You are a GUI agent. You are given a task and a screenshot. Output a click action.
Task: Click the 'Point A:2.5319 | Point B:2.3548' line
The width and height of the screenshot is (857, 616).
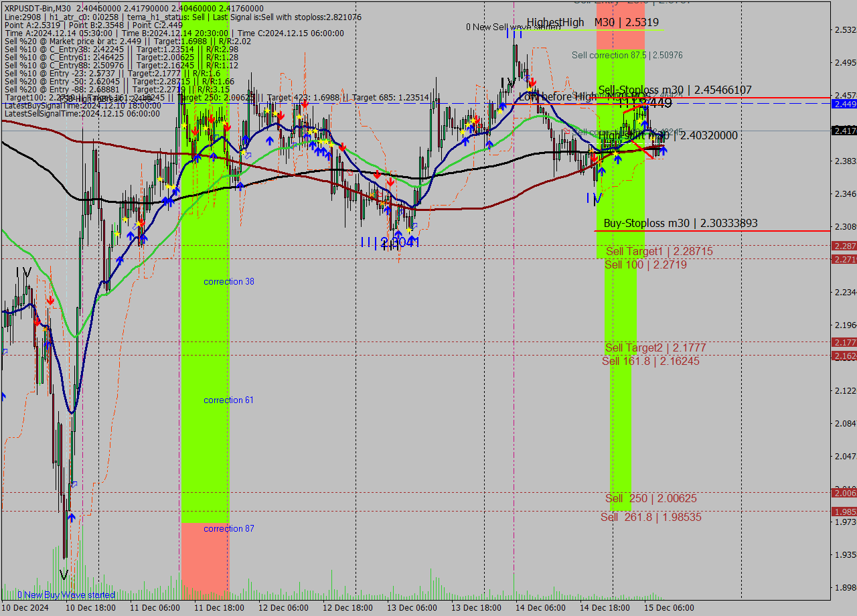tap(94, 25)
